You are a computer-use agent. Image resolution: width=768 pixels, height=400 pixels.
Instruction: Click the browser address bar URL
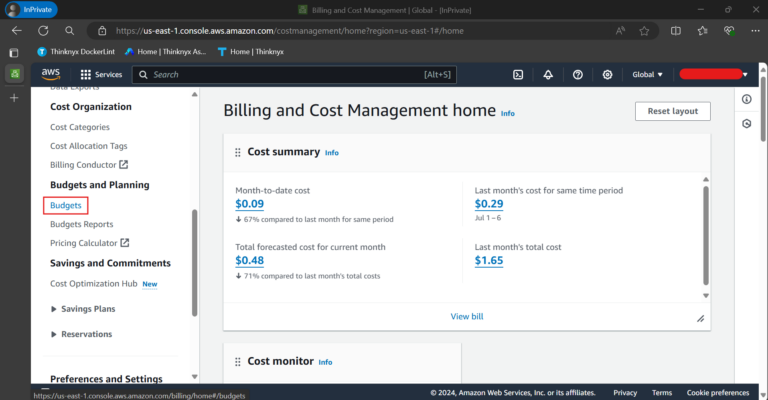290,31
